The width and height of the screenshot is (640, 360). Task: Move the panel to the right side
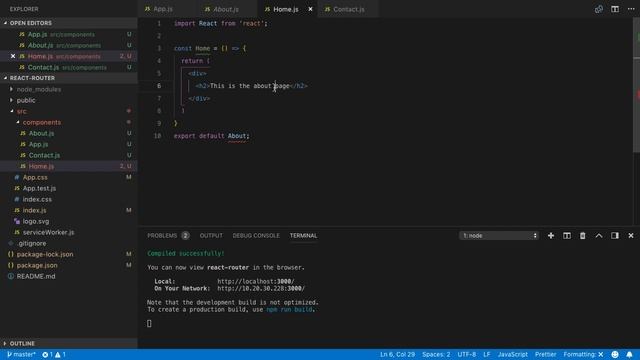click(x=615, y=236)
